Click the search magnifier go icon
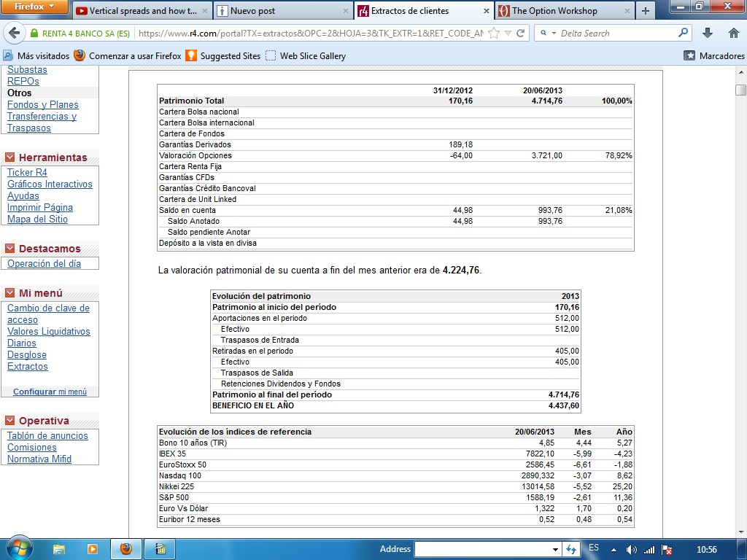The width and height of the screenshot is (747, 560). 683,32
